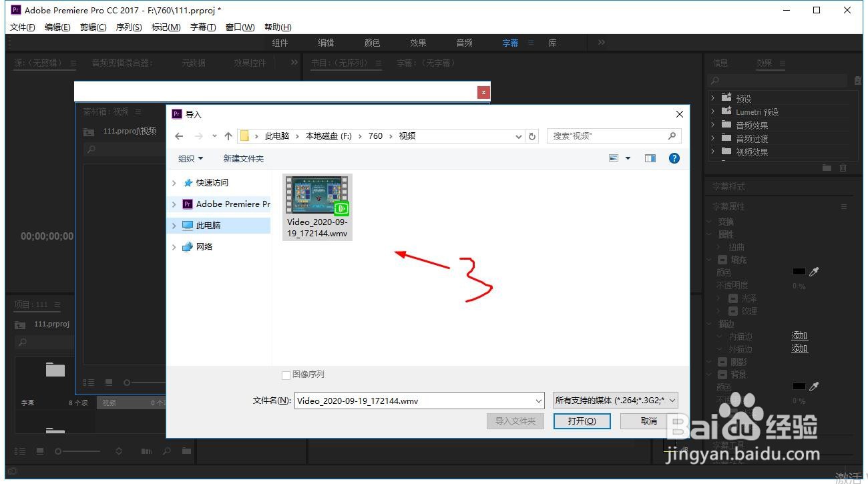Enable the 图像序列 checkbox
Viewport: 868px width, 484px height.
coord(286,375)
